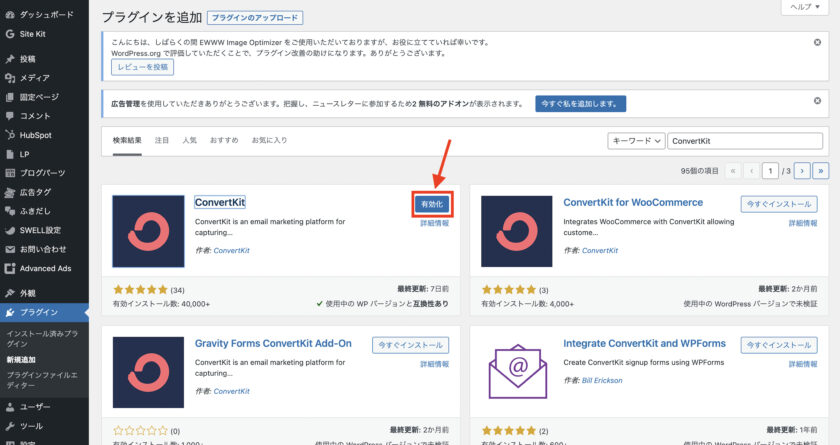The image size is (840, 445).
Task: Open the ダッシュボード dashboard icon
Action: [10, 15]
